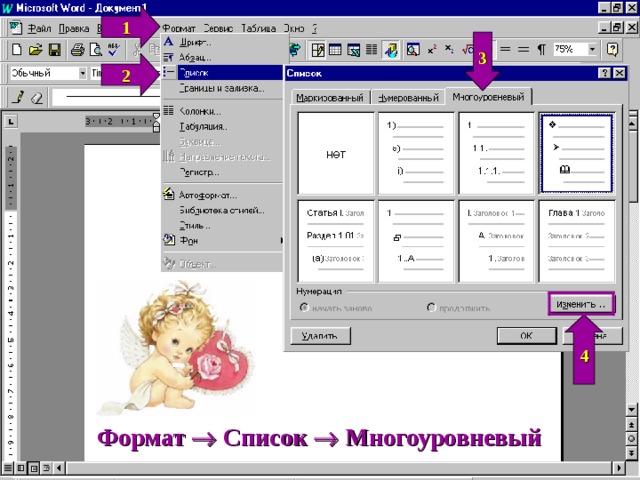This screenshot has width=640, height=480.
Task: Open the Zoom 75% dropdown arrow
Action: coord(592,49)
